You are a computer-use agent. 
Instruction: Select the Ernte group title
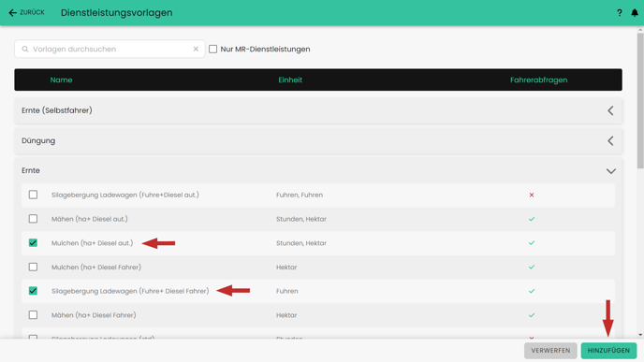(31, 170)
